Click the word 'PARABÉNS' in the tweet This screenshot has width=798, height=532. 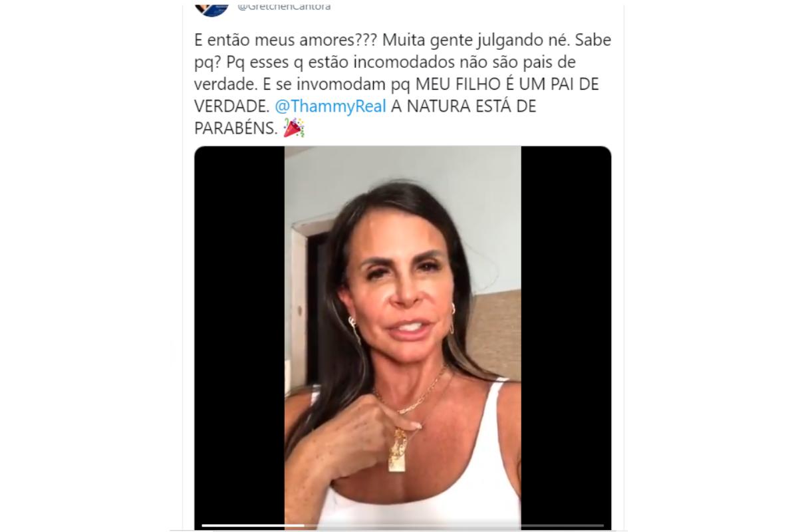[235, 128]
